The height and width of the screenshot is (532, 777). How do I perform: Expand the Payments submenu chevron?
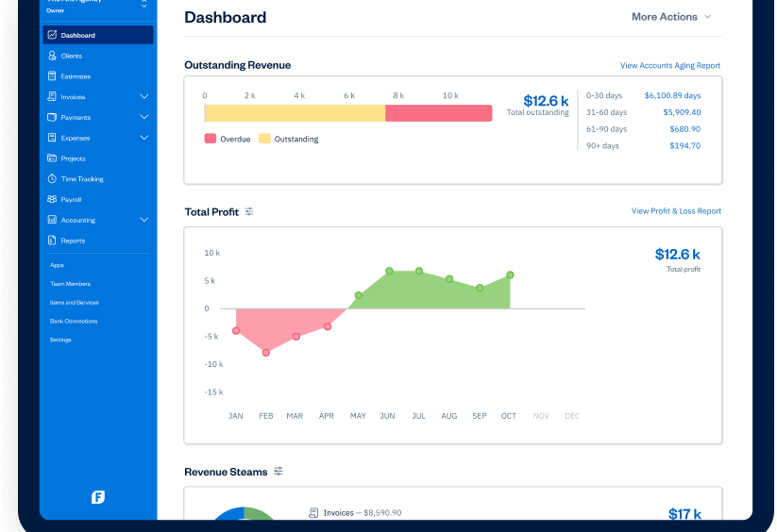pos(144,117)
